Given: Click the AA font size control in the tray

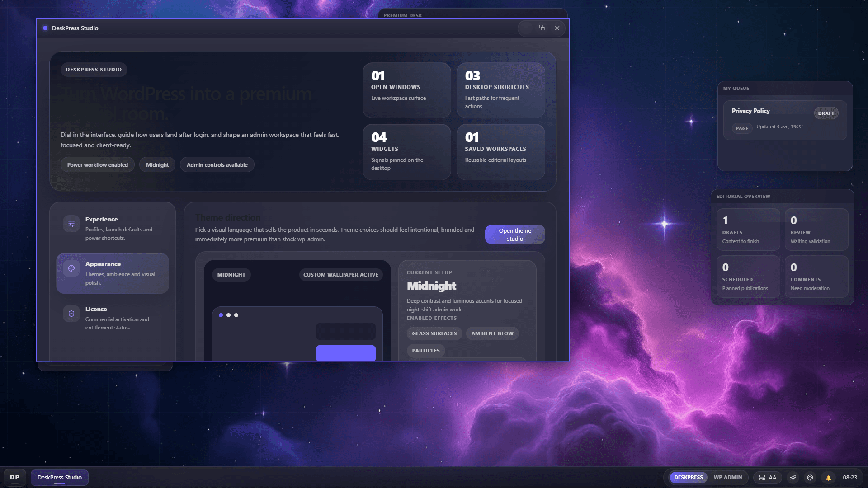Looking at the screenshot, I should point(772,477).
